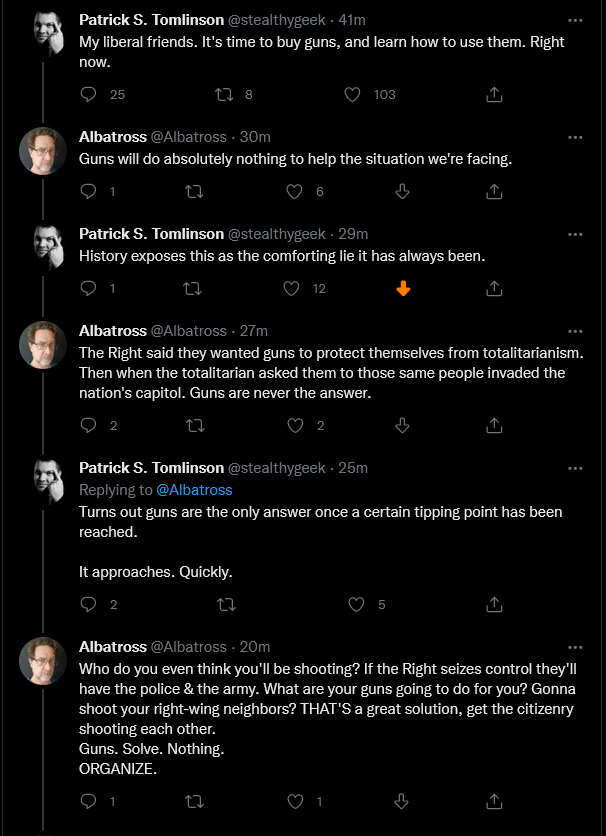606x836 pixels.
Task: Downvote the final Albatross tweet from 20m
Action: pyautogui.click(x=401, y=801)
